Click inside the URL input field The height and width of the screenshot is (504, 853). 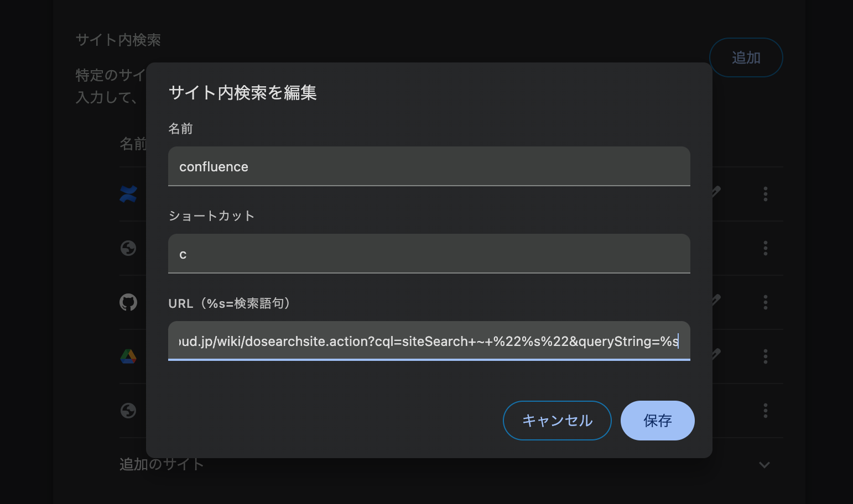(429, 341)
